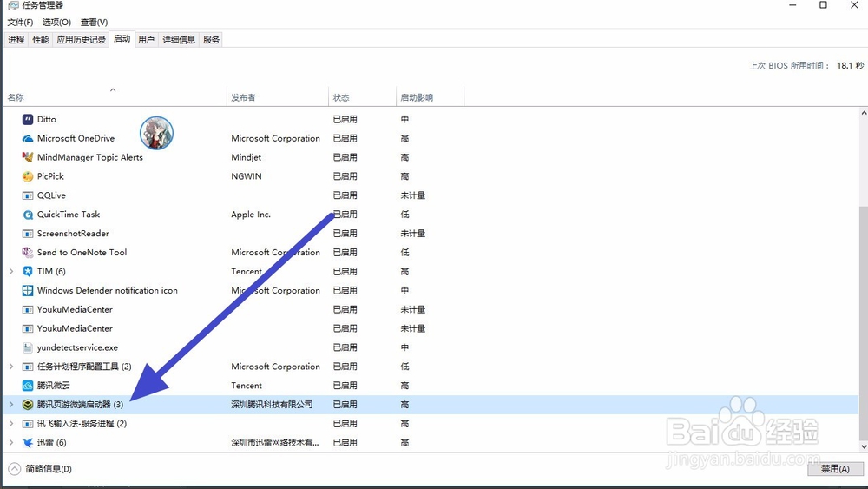Click the QQLive row icon
This screenshot has height=489, width=868.
28,195
